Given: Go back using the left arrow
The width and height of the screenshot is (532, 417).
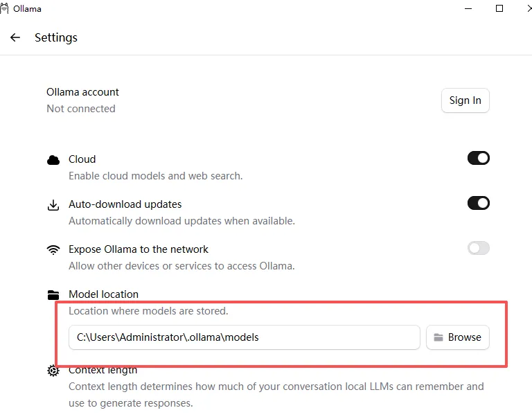Looking at the screenshot, I should (x=15, y=37).
